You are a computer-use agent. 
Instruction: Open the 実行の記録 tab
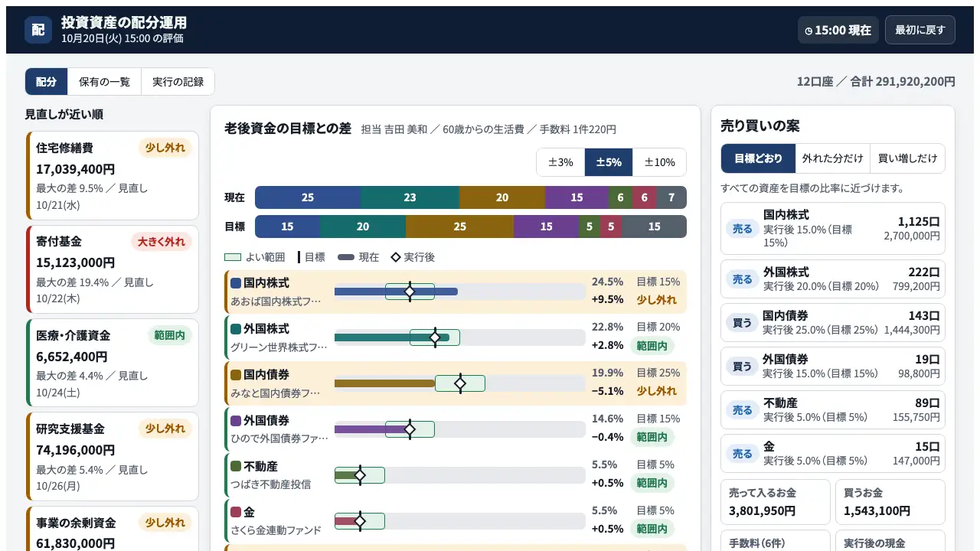(x=178, y=82)
